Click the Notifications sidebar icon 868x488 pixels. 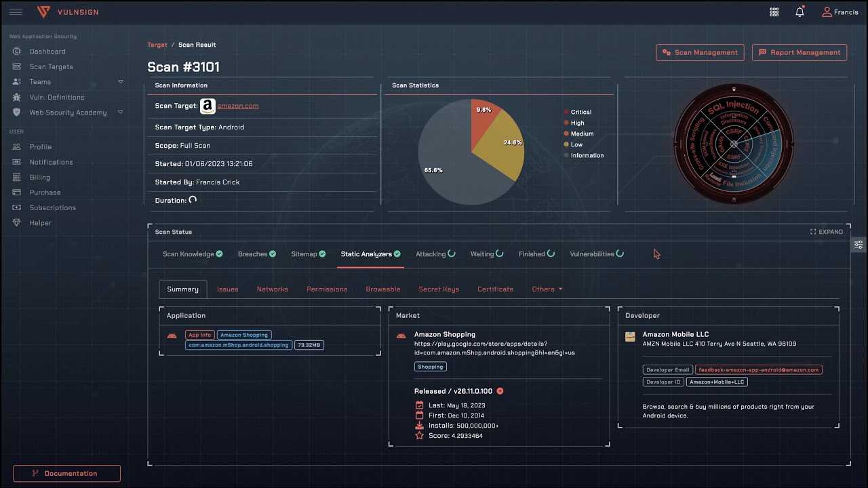(x=16, y=162)
